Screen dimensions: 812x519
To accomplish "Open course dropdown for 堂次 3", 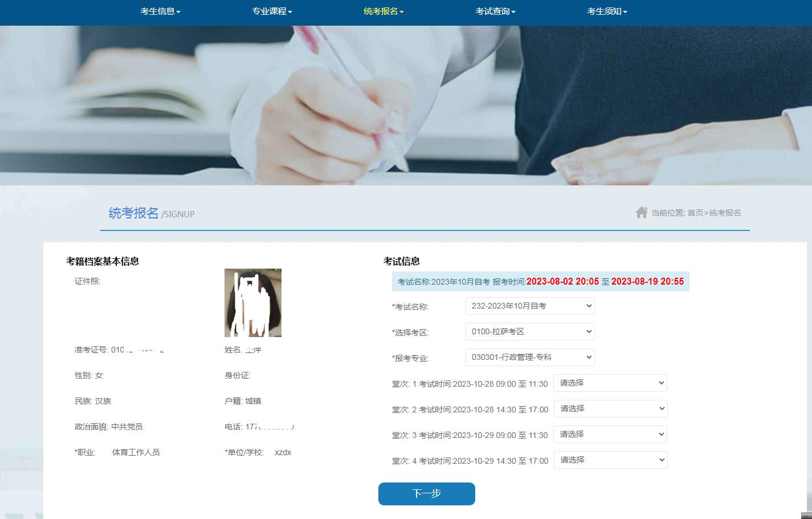I will (610, 435).
